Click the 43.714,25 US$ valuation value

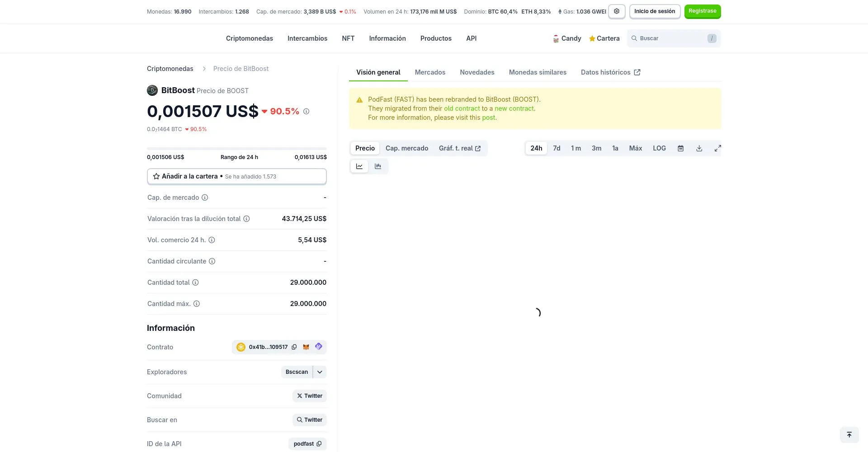304,219
